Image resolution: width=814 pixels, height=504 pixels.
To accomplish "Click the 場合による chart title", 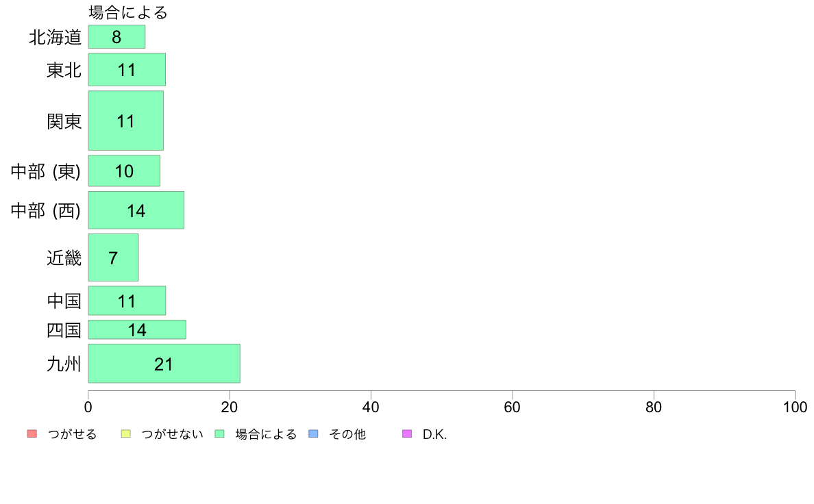I will 127,12.
